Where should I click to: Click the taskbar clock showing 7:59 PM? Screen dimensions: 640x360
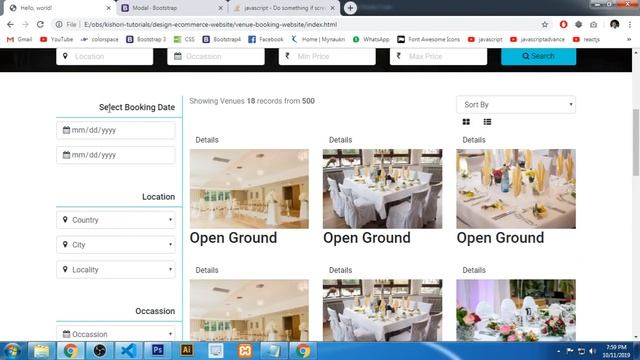pyautogui.click(x=616, y=351)
